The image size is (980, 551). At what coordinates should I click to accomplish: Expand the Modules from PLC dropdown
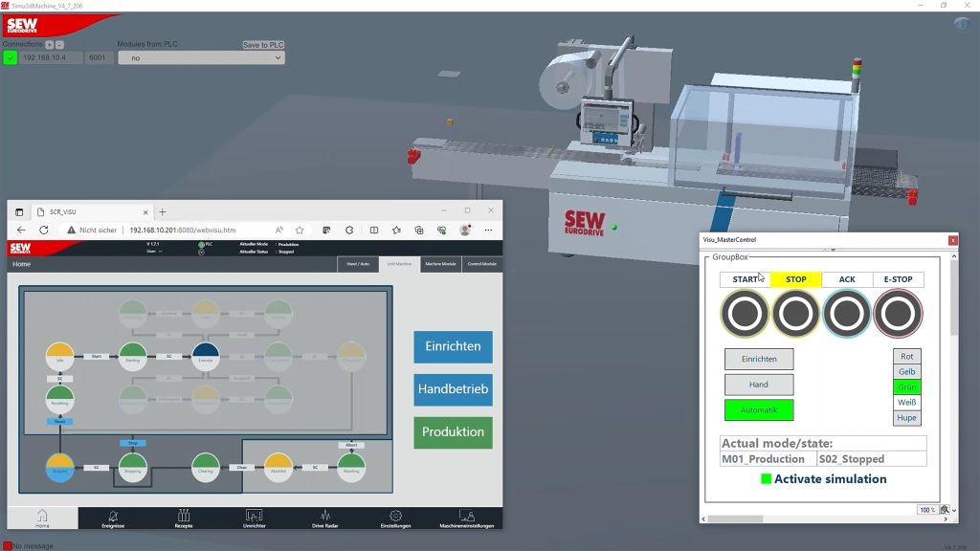coord(201,58)
